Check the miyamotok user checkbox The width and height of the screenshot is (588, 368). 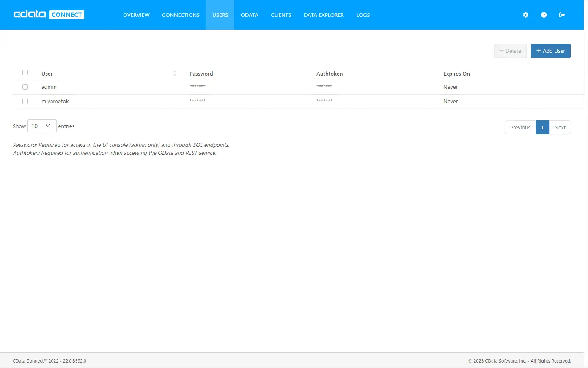coord(25,101)
